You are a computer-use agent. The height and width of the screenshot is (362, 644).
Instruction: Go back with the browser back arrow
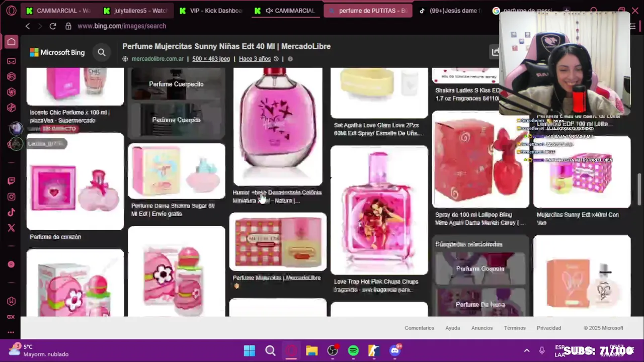click(28, 26)
